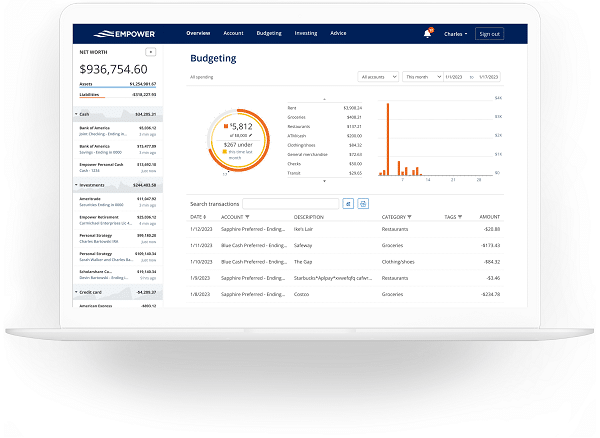Open the All accounts dropdown
This screenshot has width=600, height=438.
(x=378, y=76)
